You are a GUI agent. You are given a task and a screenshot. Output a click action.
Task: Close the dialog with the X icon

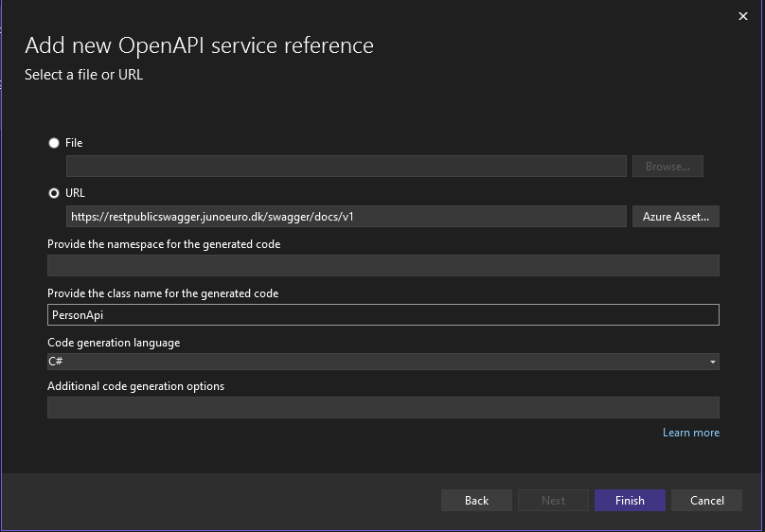[743, 17]
